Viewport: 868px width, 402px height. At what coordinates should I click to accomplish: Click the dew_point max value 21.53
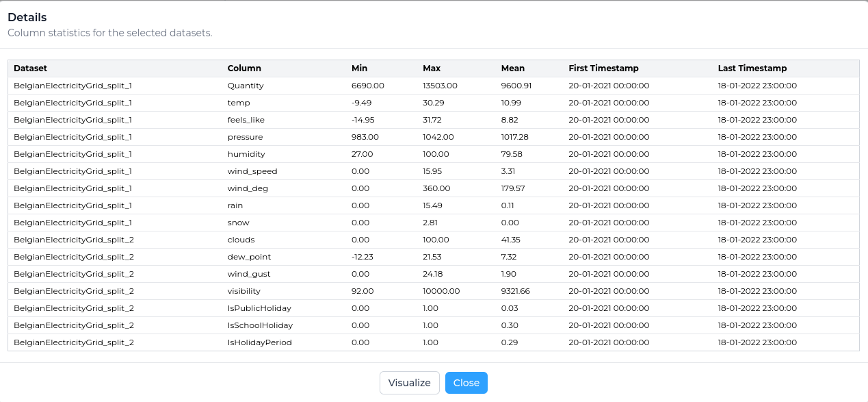pyautogui.click(x=433, y=257)
